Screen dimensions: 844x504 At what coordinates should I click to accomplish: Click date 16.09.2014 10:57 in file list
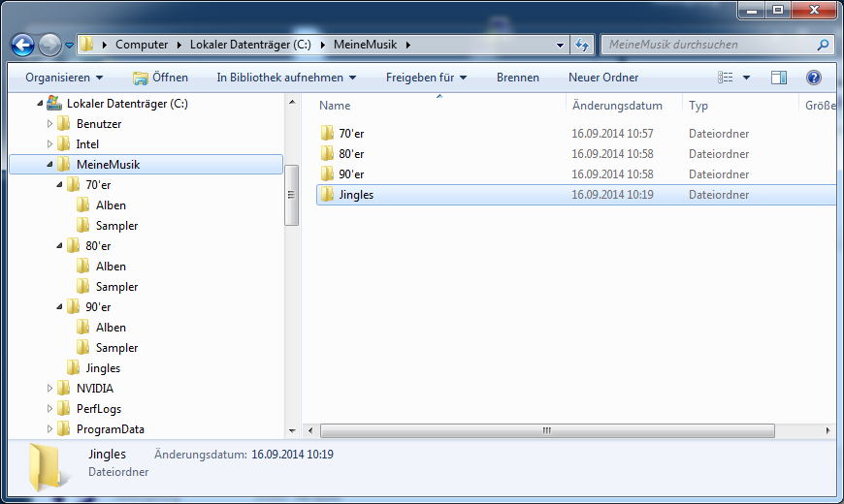tap(612, 134)
